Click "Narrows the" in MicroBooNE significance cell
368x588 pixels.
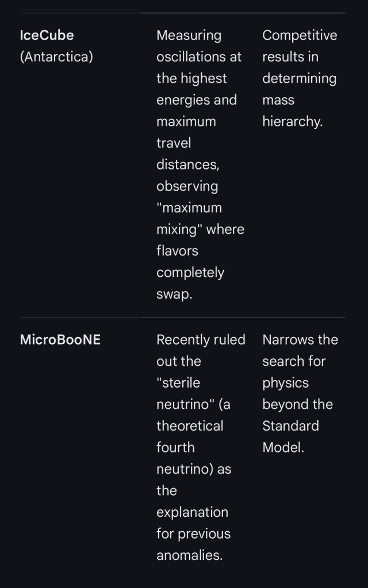click(x=300, y=339)
